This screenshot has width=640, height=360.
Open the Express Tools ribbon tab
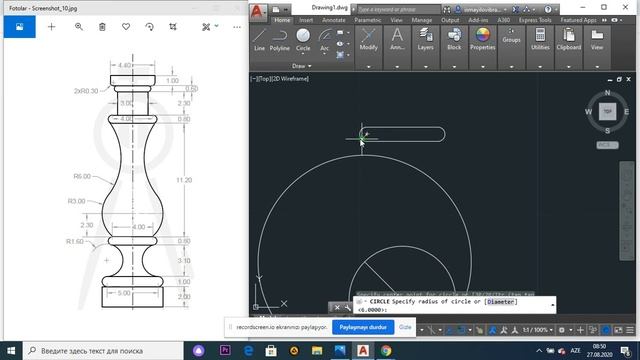coord(535,20)
